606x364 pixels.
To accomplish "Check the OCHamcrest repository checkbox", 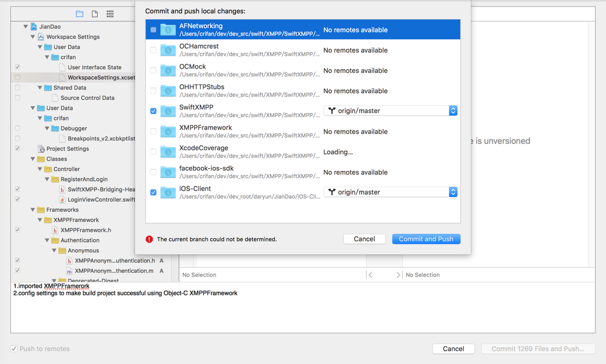I will [153, 50].
